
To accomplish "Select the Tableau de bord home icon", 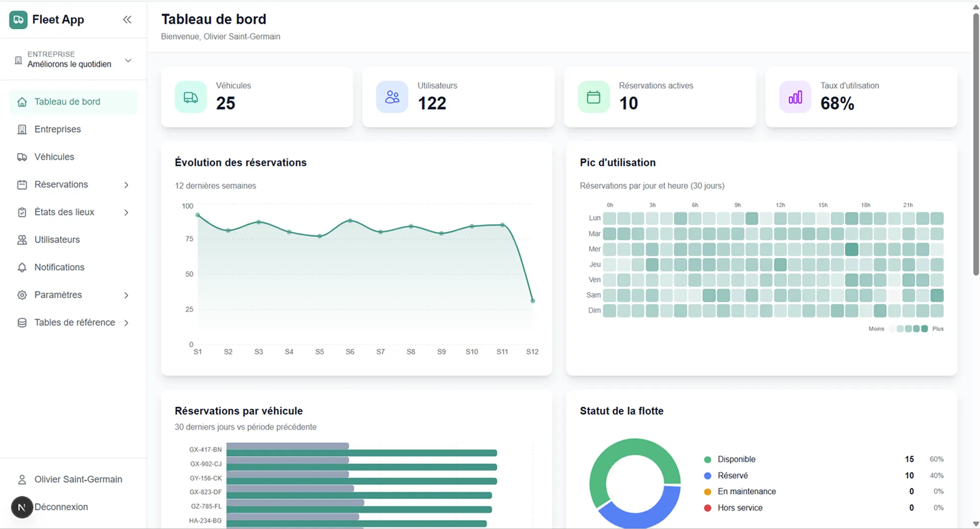I will [x=21, y=102].
